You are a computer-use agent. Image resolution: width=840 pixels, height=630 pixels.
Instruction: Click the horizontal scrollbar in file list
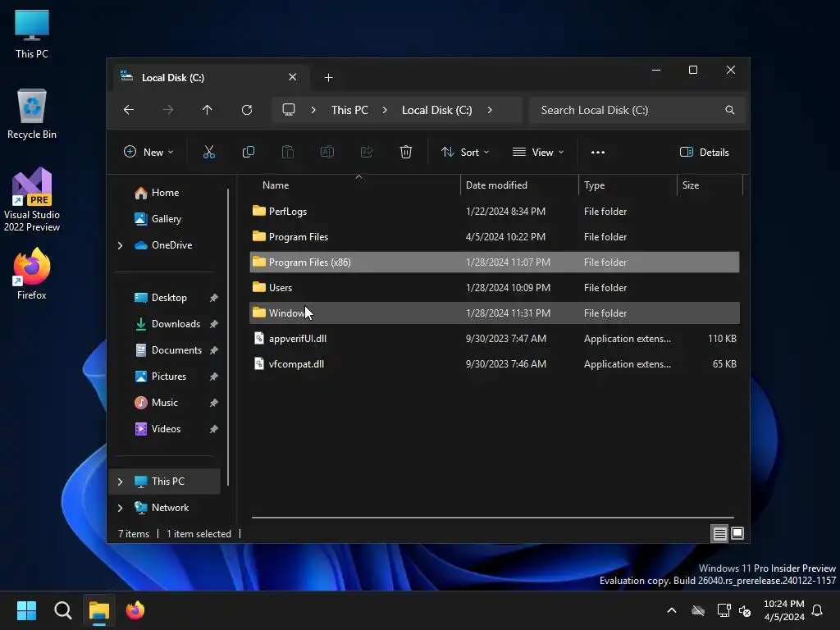tap(493, 518)
